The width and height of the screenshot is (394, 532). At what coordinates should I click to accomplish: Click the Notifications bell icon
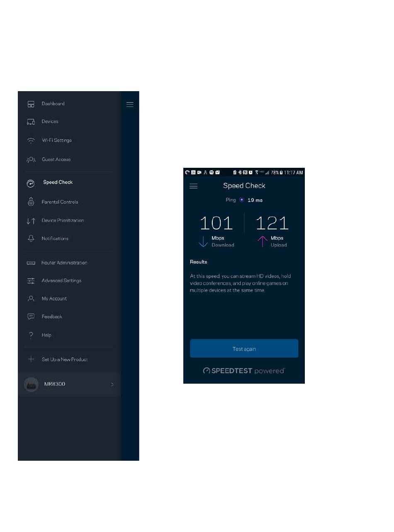click(31, 239)
